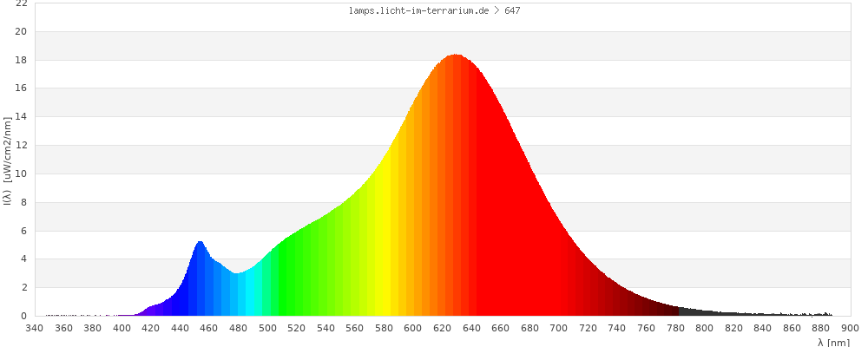
Task: Click the cyan trough near 480 nm
Action: point(237,297)
